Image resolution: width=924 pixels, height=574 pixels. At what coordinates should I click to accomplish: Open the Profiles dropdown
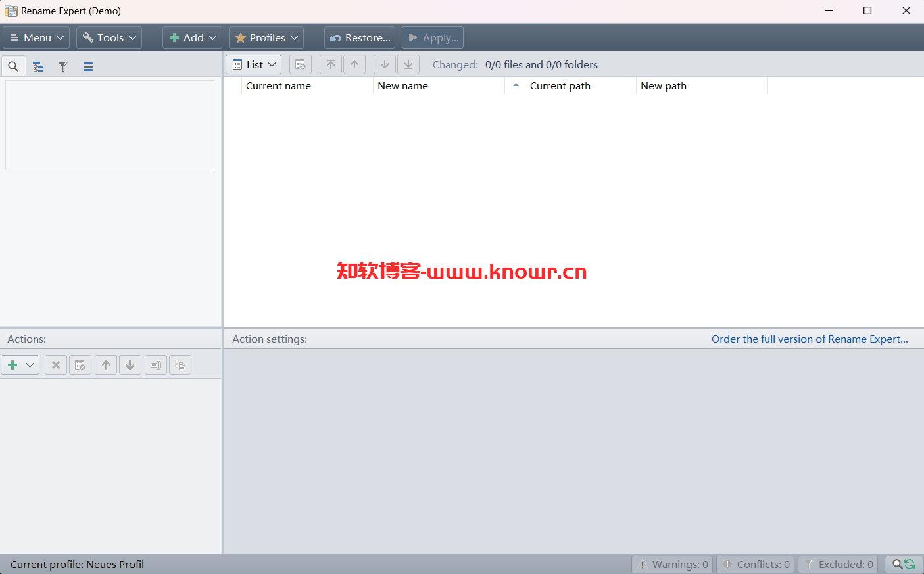pyautogui.click(x=266, y=37)
